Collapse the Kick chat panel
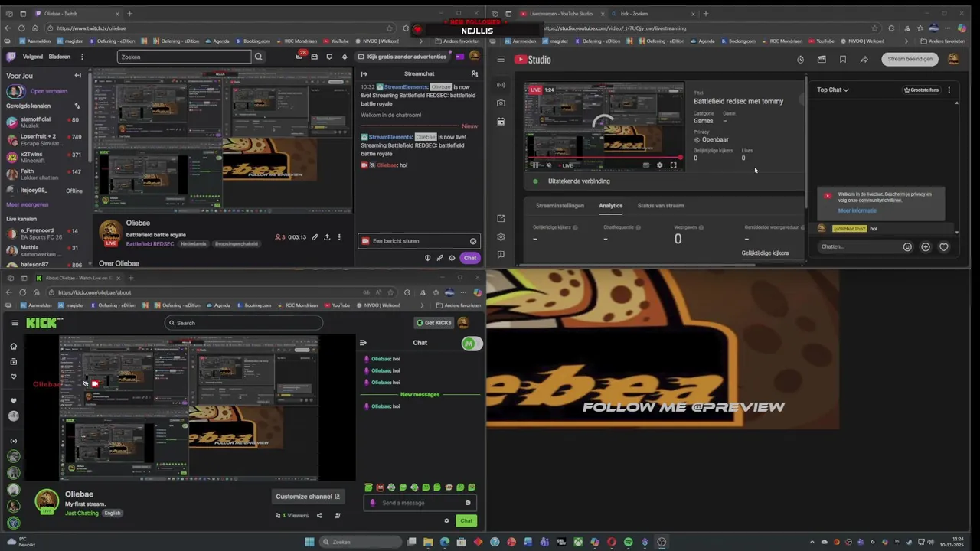The height and width of the screenshot is (551, 980). pyautogui.click(x=363, y=343)
